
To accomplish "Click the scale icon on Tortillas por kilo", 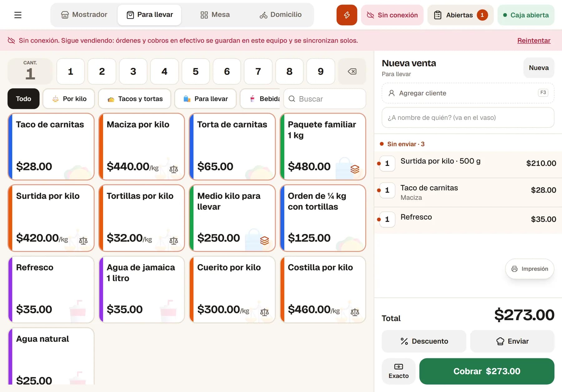I will [174, 240].
